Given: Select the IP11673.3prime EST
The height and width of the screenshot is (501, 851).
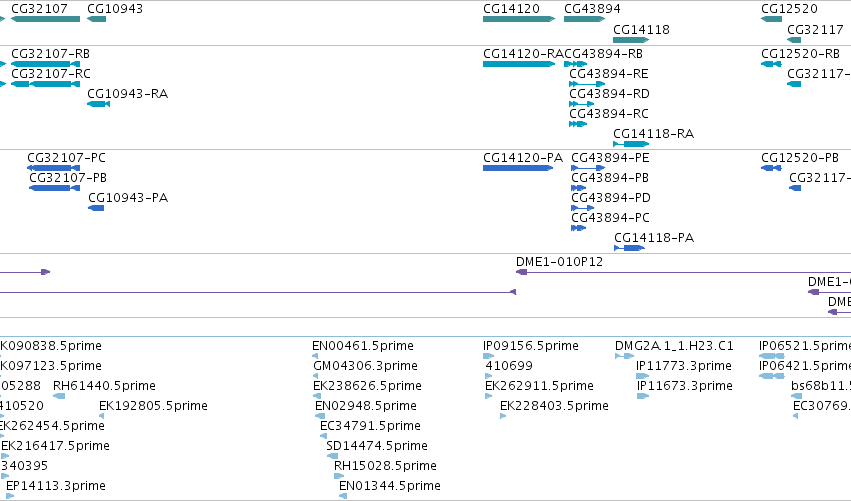Looking at the screenshot, I should 643,396.
